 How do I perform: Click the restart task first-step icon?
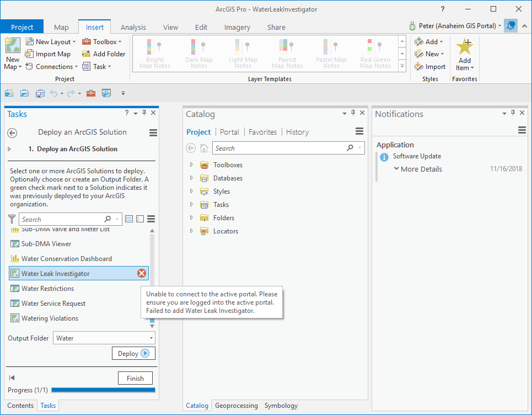12,377
